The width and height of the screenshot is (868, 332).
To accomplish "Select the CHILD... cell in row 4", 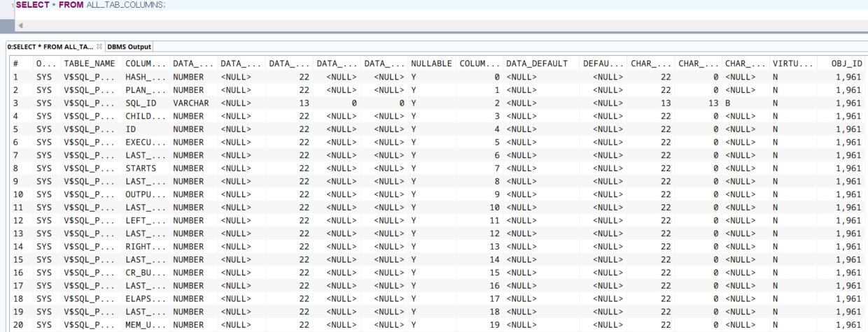I will point(146,116).
